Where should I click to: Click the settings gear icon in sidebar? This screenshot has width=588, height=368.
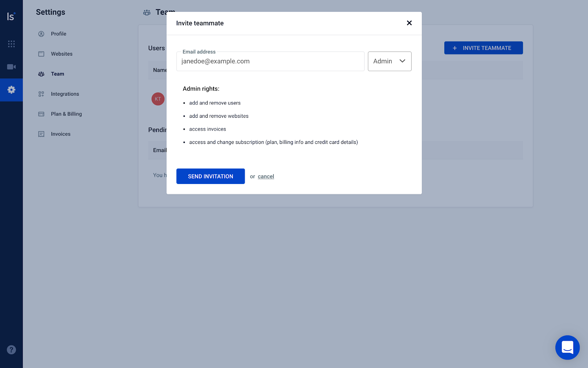tap(11, 90)
